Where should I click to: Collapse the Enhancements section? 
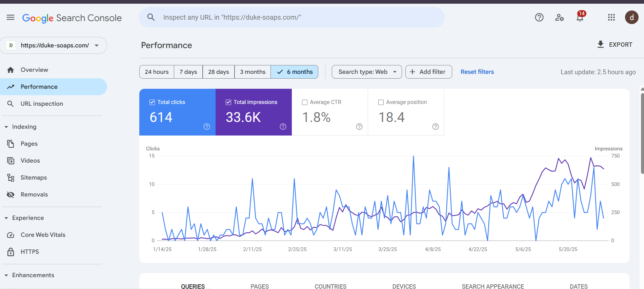click(x=6, y=275)
